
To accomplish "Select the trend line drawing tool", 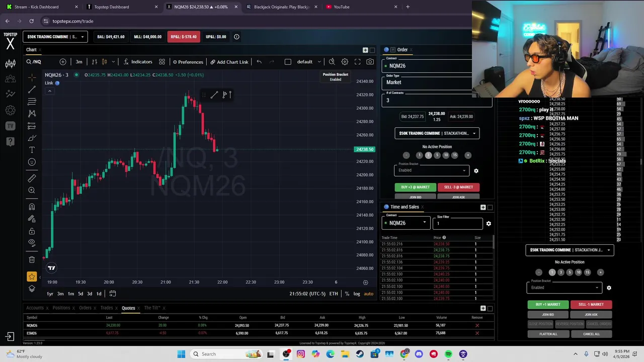I will tap(32, 89).
